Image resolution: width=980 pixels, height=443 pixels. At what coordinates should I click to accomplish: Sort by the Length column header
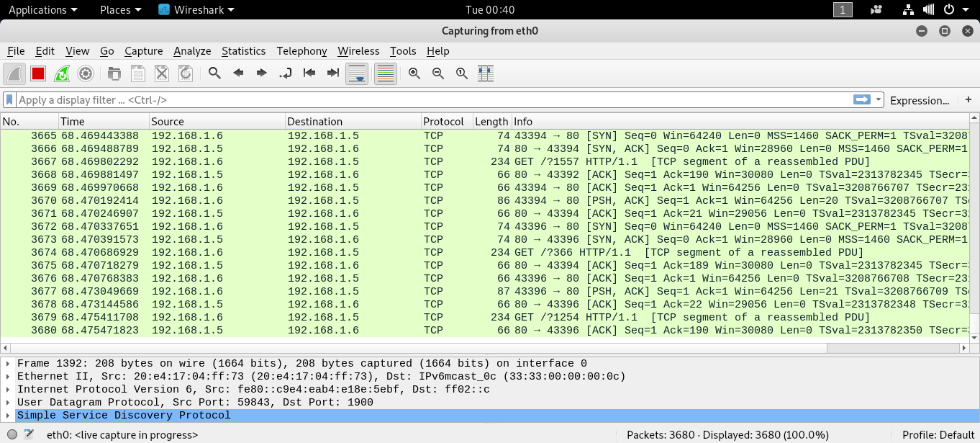[x=491, y=122]
